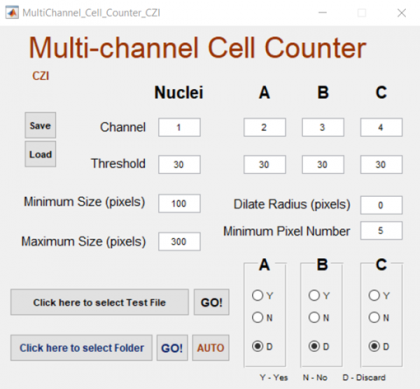Click here to select Folder button
This screenshot has width=420, height=389.
coord(81,348)
